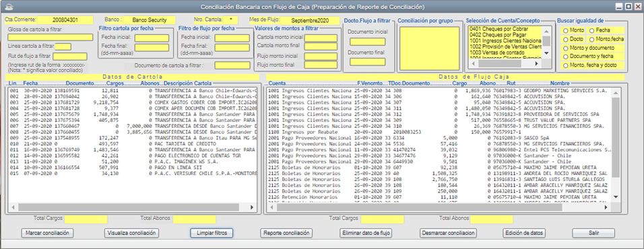Choose the Docto radio button
This screenshot has height=249, width=644.
pyautogui.click(x=566, y=40)
